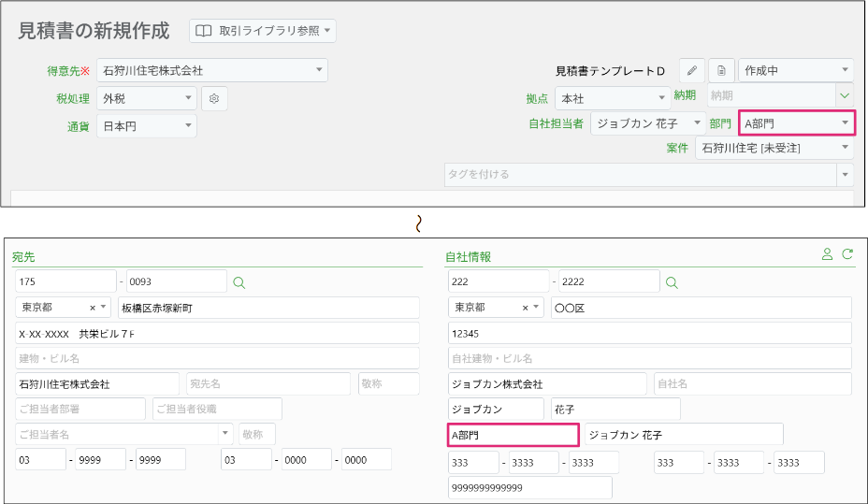Click the pencil edit template icon
This screenshot has height=504, width=868.
(x=692, y=71)
